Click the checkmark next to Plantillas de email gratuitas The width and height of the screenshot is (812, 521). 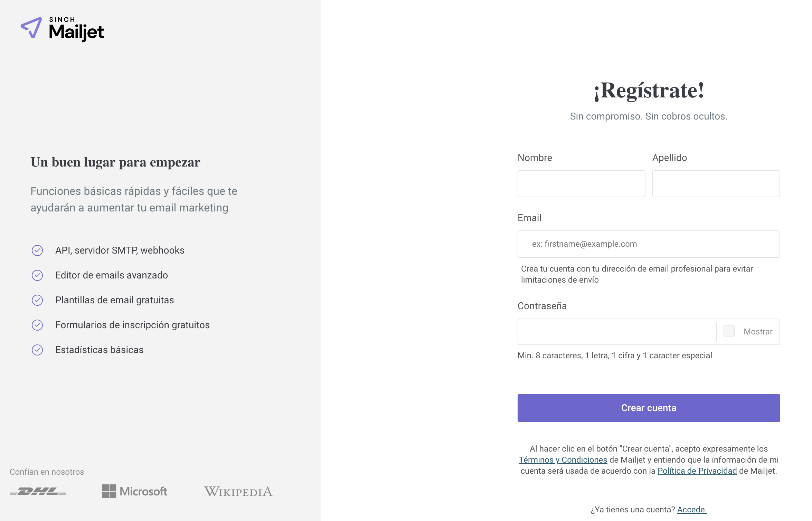click(37, 300)
